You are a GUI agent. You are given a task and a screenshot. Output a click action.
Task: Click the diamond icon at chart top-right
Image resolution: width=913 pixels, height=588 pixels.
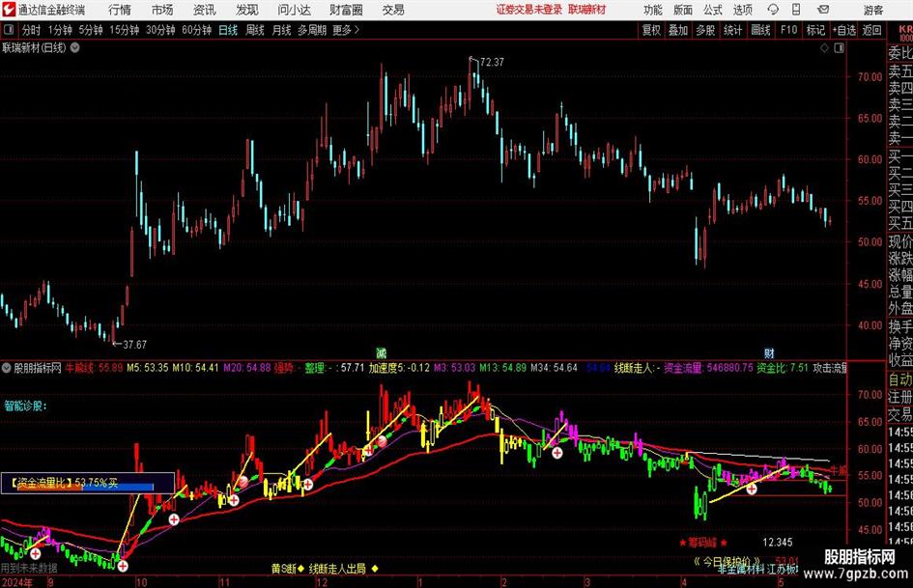click(824, 48)
